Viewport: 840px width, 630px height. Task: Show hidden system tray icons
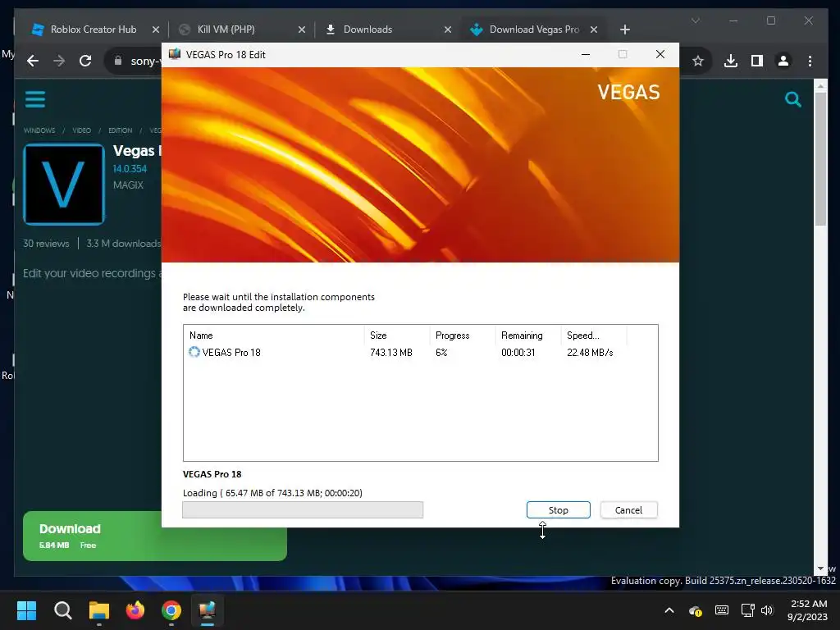[x=669, y=610]
